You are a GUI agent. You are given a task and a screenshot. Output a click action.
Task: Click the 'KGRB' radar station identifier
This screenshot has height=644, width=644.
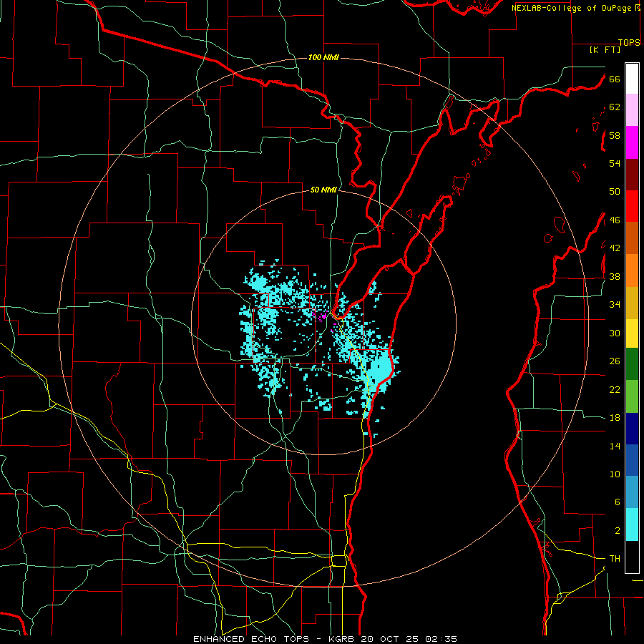(x=343, y=639)
